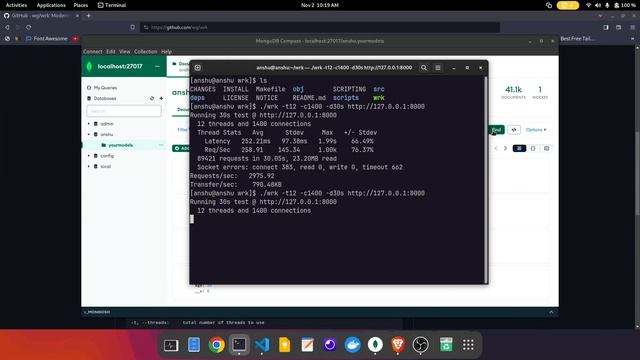This screenshot has width=640, height=360.
Task: Open the Edit menu in Compass
Action: (111, 52)
